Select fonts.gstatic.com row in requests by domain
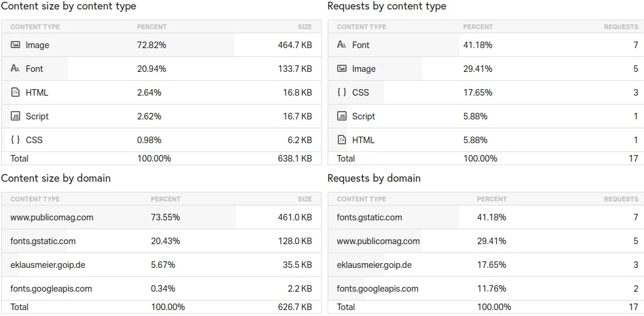 (369, 217)
